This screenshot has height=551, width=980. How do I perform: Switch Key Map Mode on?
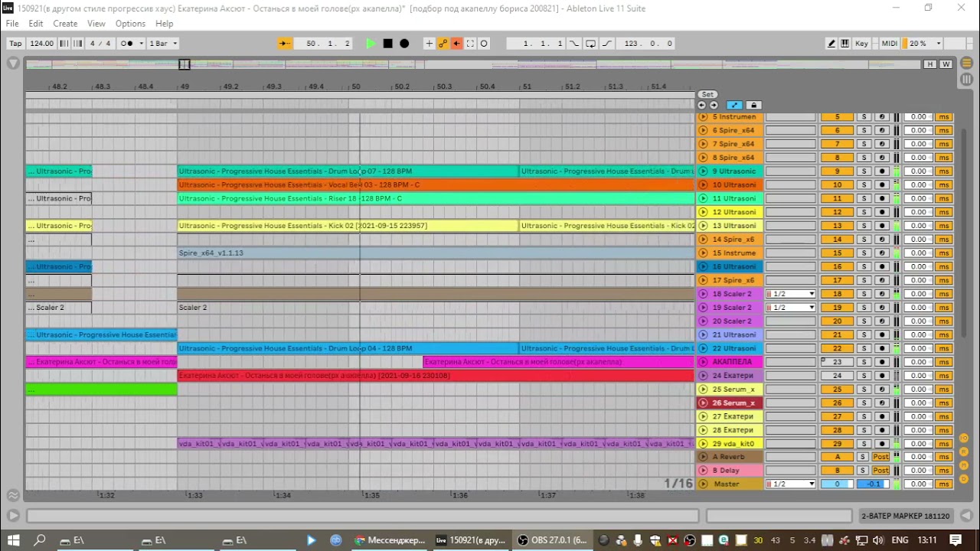coord(861,44)
